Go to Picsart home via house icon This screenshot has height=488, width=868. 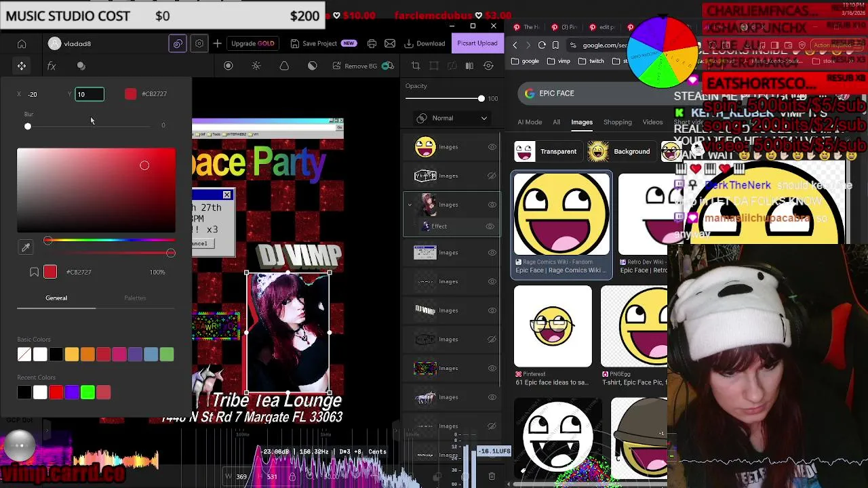[x=22, y=44]
